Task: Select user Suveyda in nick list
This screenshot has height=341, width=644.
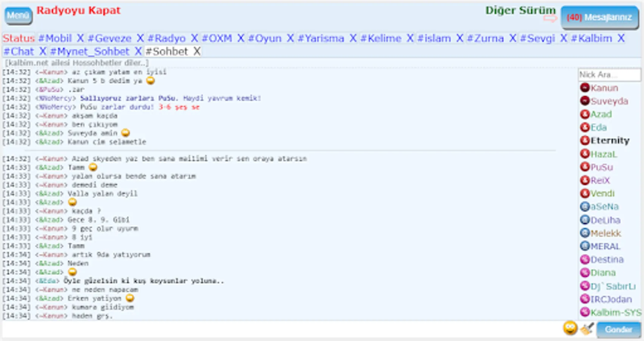Action: 609,101
